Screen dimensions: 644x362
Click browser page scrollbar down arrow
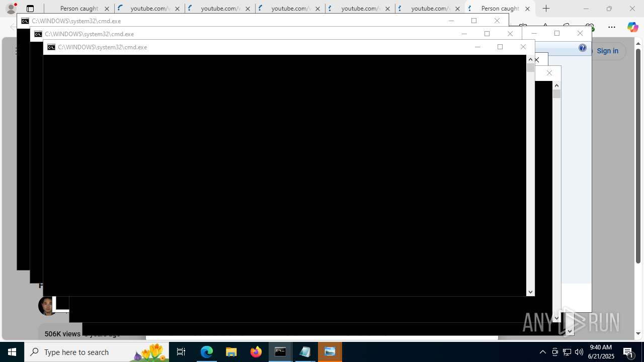tap(638, 333)
